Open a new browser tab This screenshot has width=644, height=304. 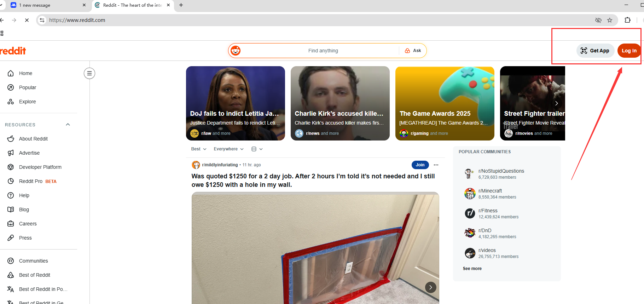pos(181,5)
